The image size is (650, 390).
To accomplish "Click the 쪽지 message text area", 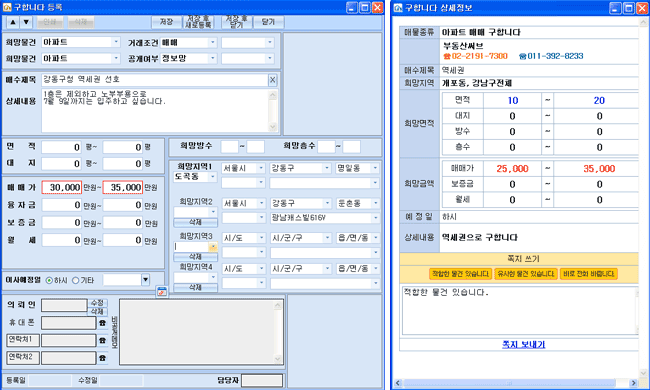I will [520, 310].
